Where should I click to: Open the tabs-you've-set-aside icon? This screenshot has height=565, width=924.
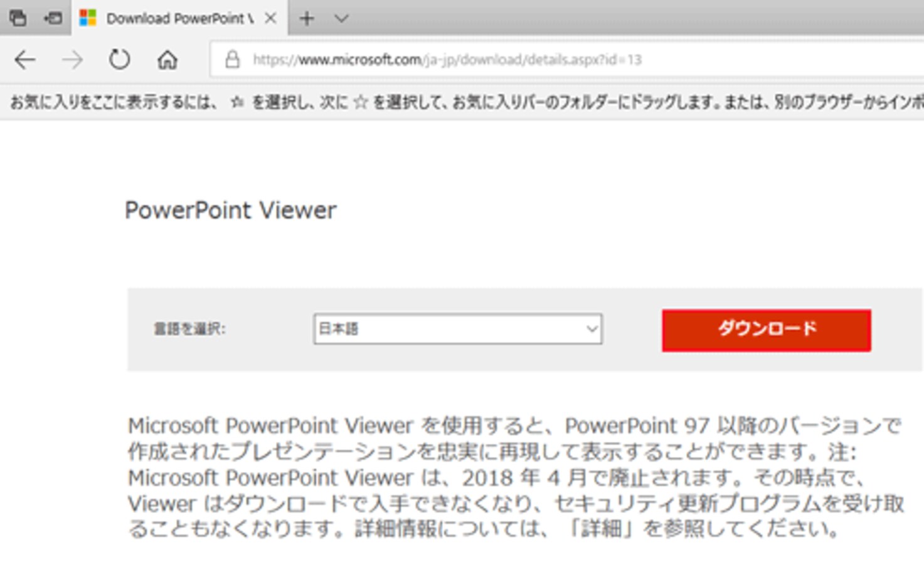click(x=18, y=18)
